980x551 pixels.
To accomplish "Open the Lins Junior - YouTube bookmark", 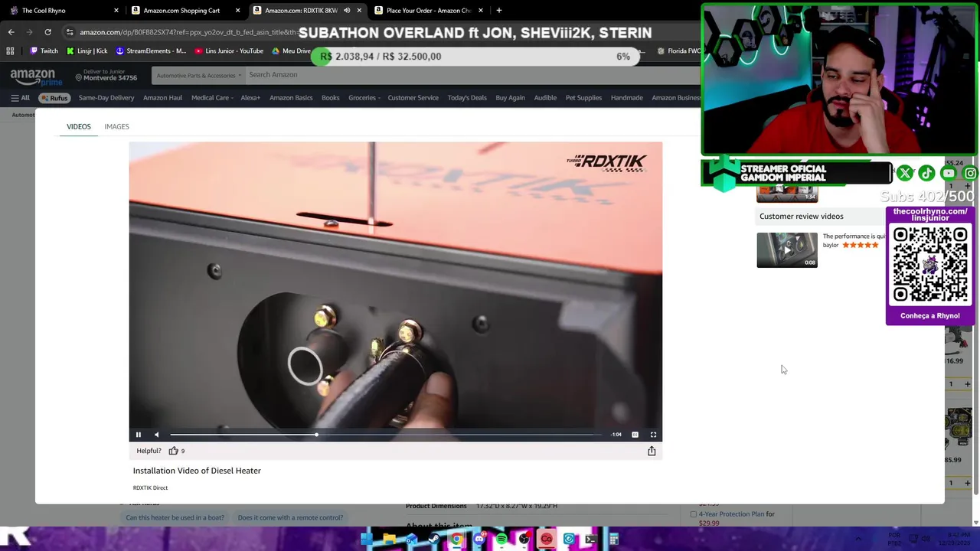I will [229, 51].
